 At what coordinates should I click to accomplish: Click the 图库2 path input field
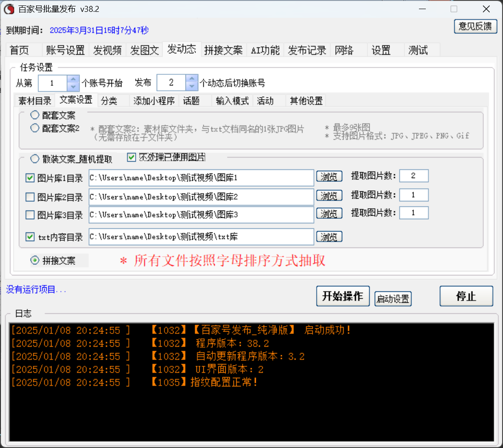tap(201, 196)
